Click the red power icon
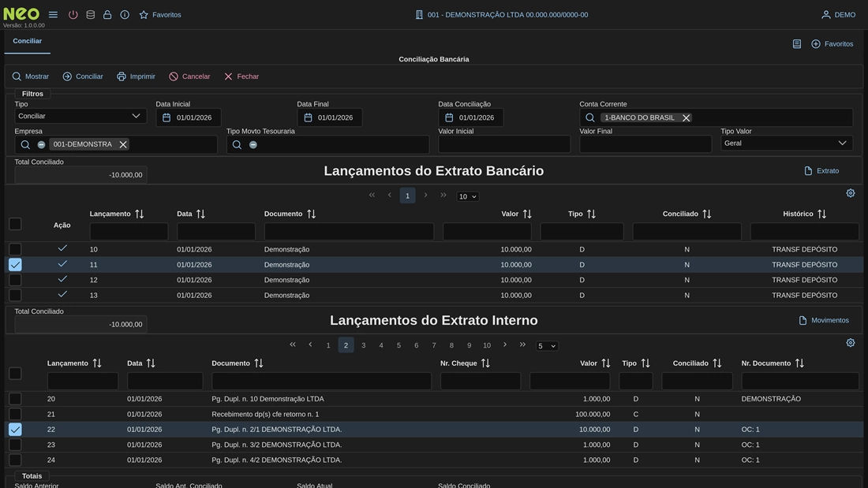Viewport: 868px width, 488px height. [x=73, y=15]
